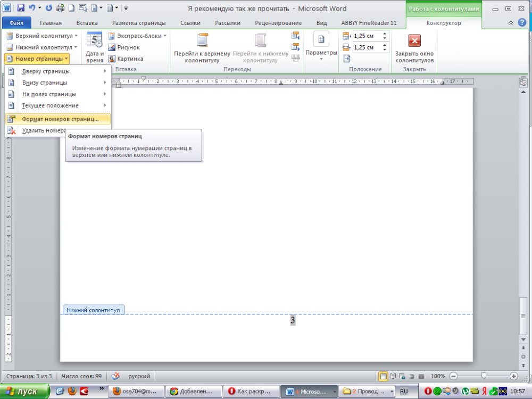Screen dimensions: 532x399
Task: Switch to Вид ribbon tab
Action: [322, 23]
